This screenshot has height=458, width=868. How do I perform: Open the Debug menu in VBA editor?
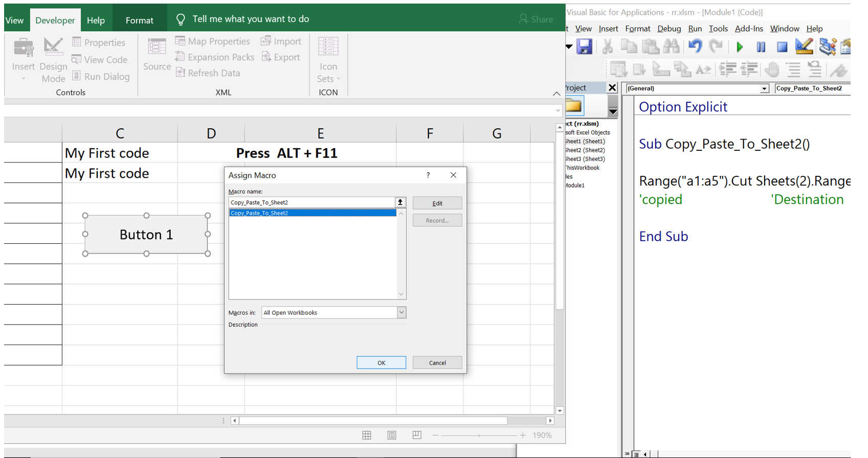point(669,29)
